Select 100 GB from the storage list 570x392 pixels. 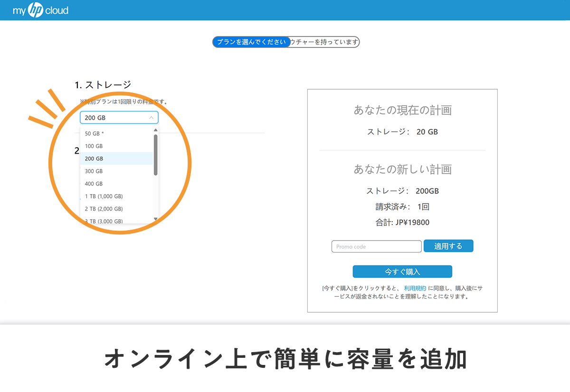94,146
